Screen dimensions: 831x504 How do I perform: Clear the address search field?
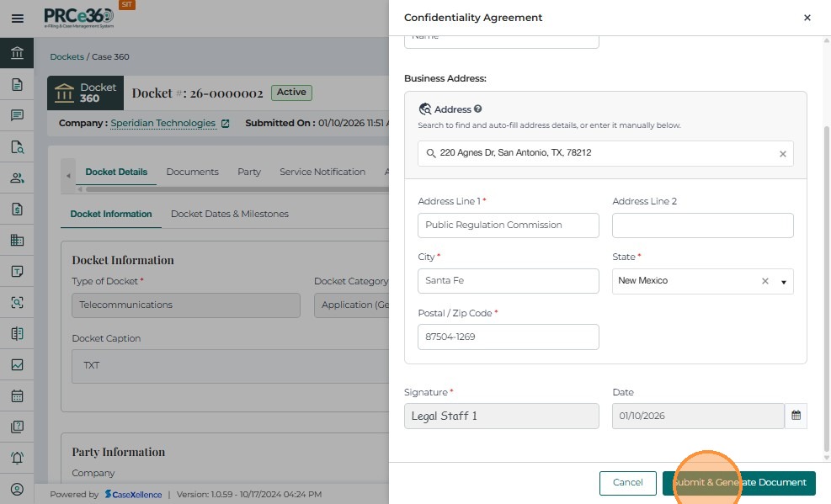coord(782,154)
